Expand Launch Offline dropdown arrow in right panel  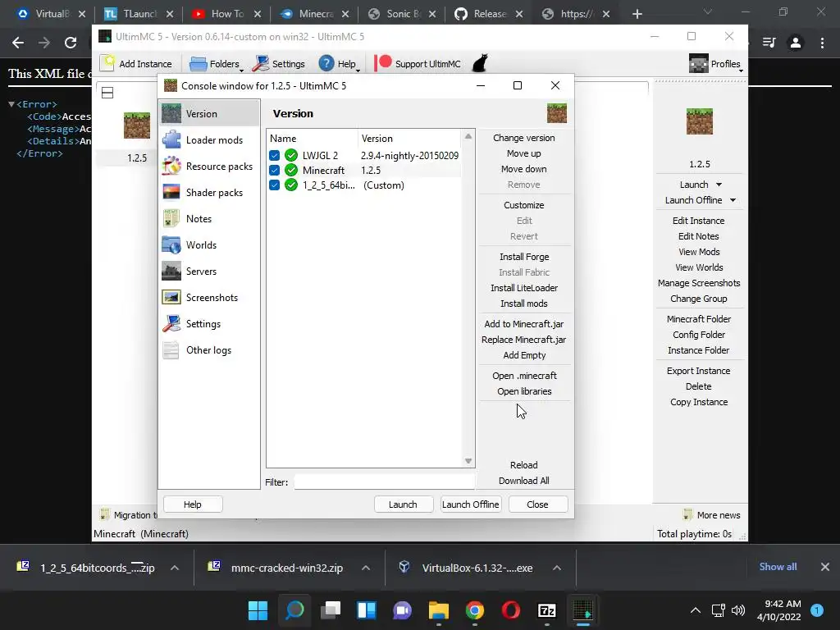coord(733,200)
